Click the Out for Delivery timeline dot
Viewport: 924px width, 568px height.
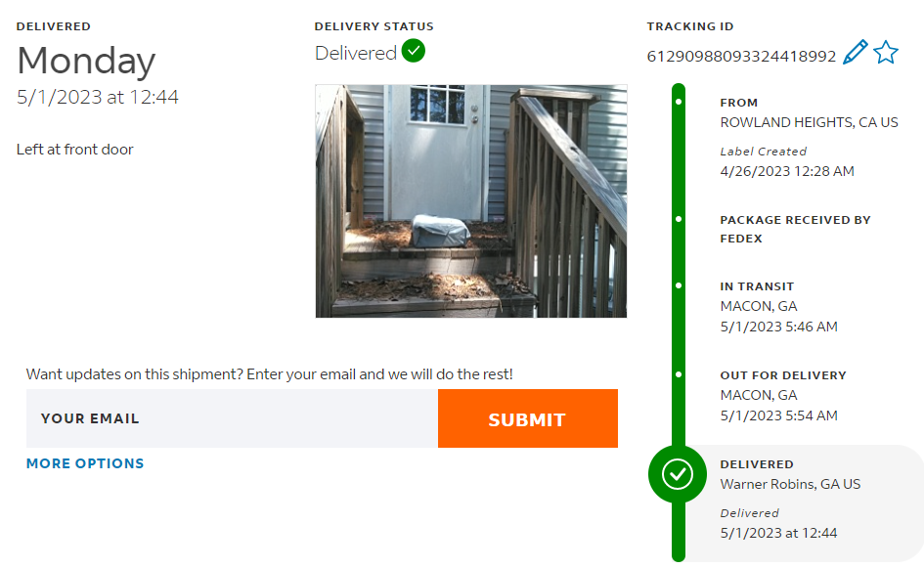679,374
